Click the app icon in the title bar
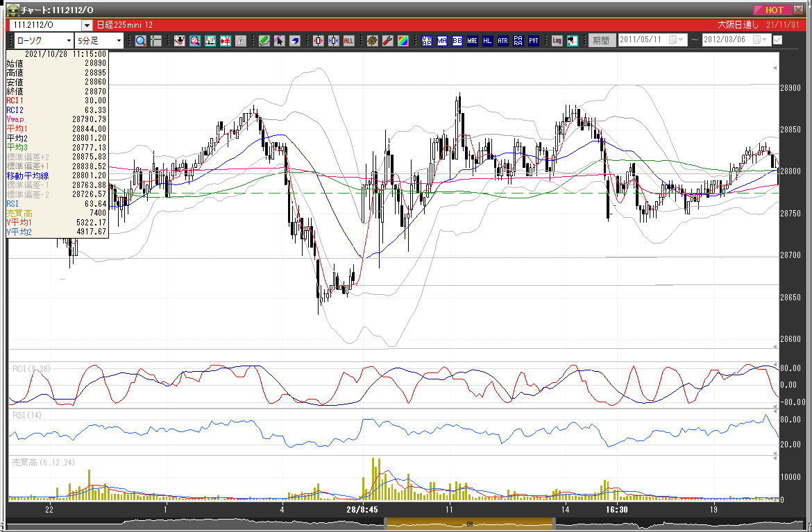Screen dimensions: 812x532 coord(12,10)
